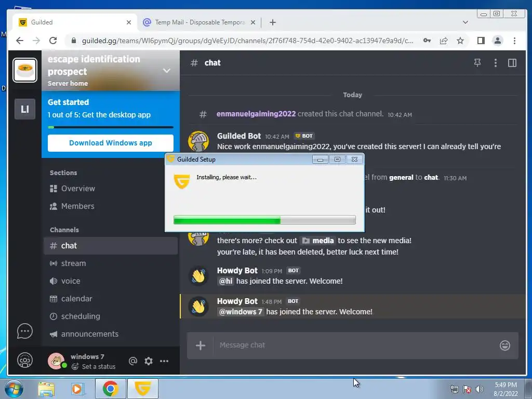The image size is (532, 399).
Task: Open Windows Explorer from taskbar
Action: pyautogui.click(x=46, y=389)
